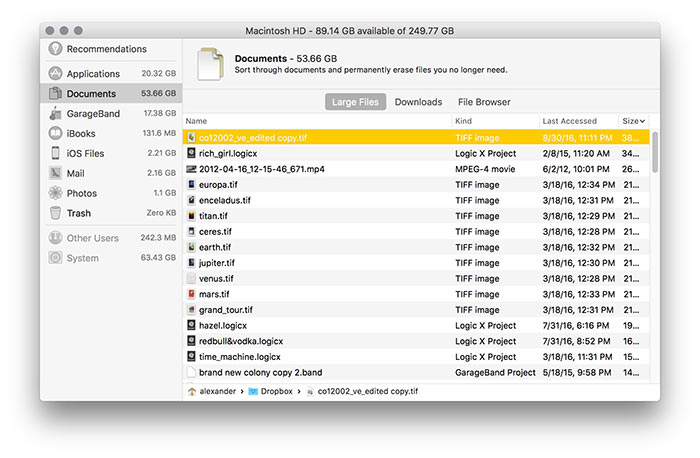Open iOS Files category icon

[55, 154]
